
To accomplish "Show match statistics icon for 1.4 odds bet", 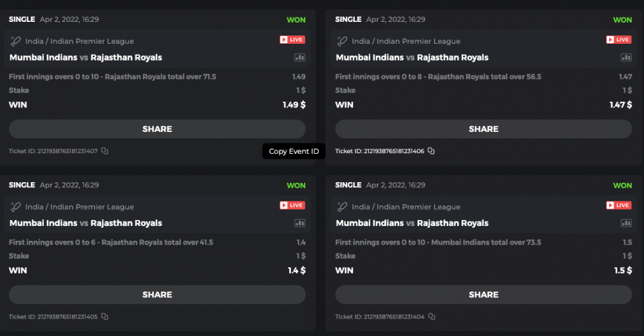I will (299, 223).
